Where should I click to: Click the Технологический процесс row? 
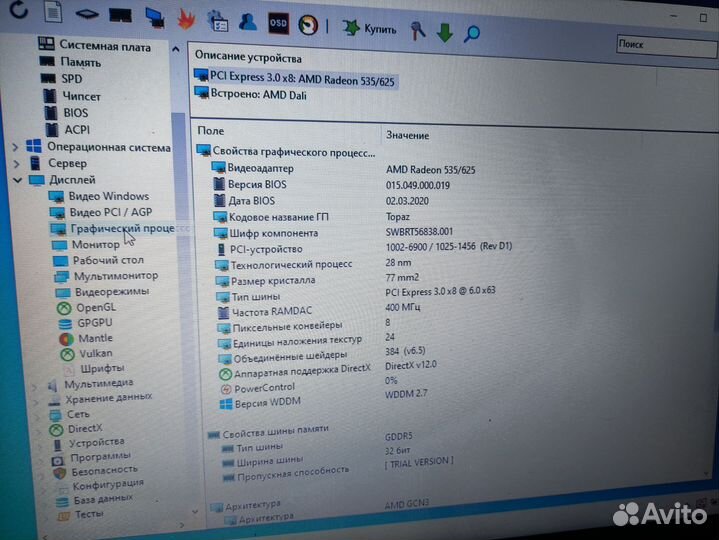click(x=314, y=264)
